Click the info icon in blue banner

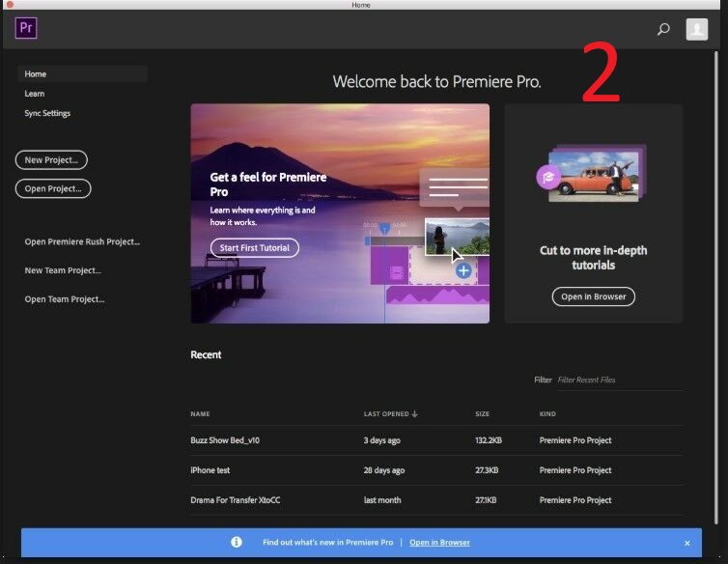coord(237,542)
